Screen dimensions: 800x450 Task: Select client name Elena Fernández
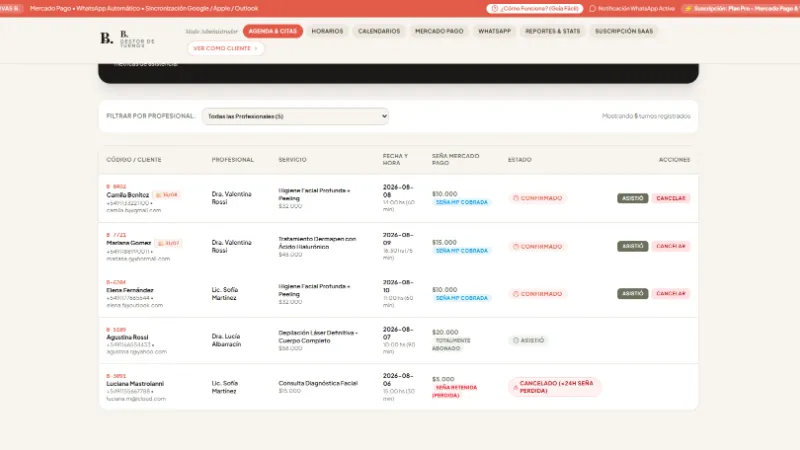[x=130, y=290]
